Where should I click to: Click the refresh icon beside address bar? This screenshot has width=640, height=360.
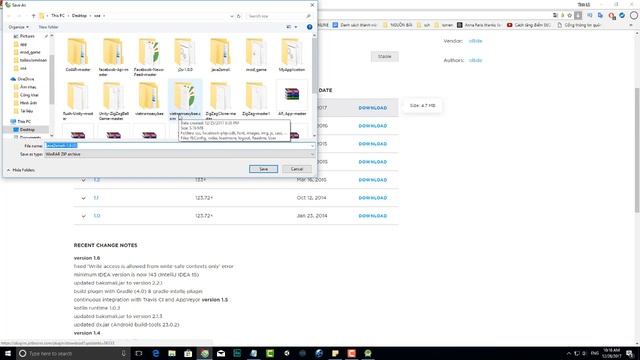239,16
